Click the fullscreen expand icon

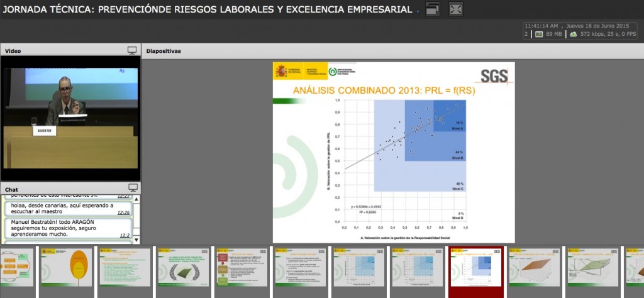coord(456,9)
